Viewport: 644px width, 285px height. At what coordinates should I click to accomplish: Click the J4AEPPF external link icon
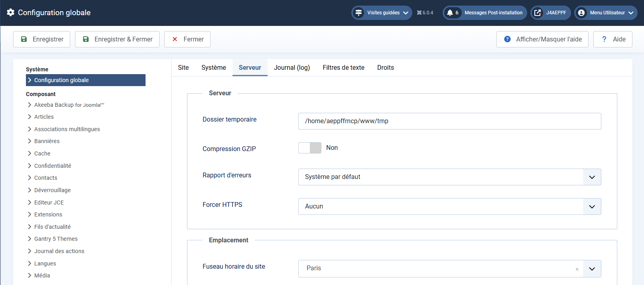(x=538, y=13)
